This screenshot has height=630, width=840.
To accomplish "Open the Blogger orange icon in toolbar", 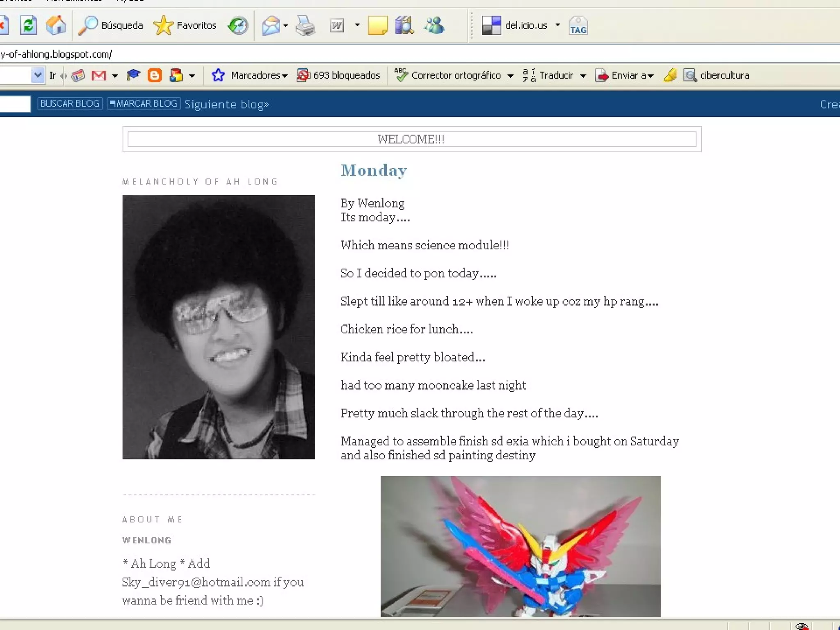I will (154, 75).
